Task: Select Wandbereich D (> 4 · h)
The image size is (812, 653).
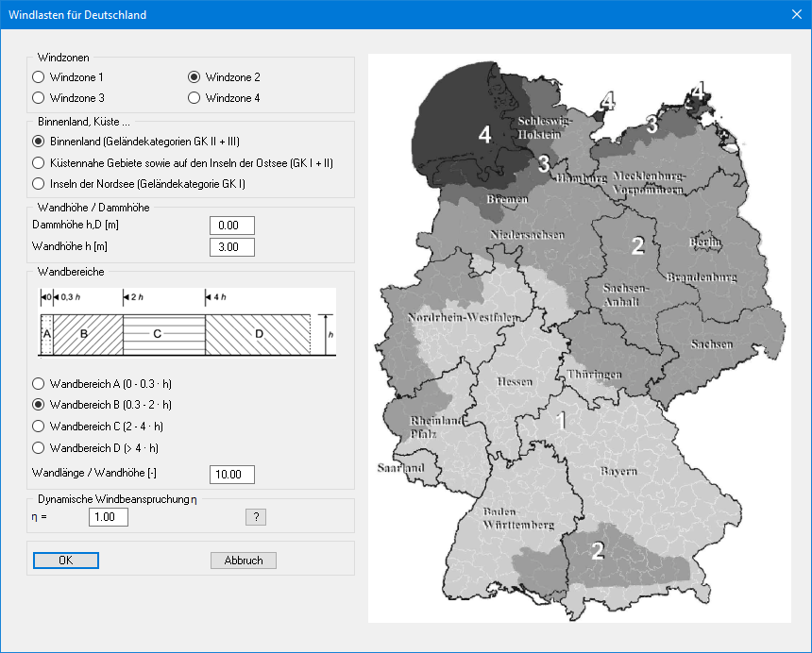Action: (38, 447)
